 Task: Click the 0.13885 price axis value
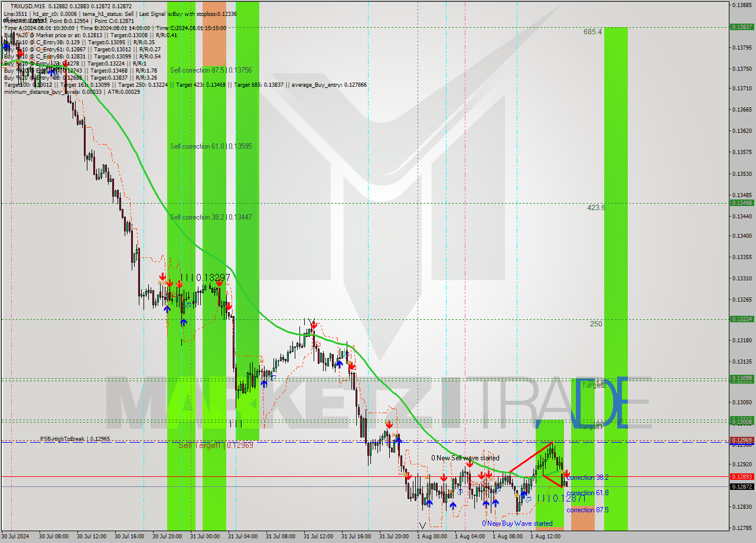[742, 5]
